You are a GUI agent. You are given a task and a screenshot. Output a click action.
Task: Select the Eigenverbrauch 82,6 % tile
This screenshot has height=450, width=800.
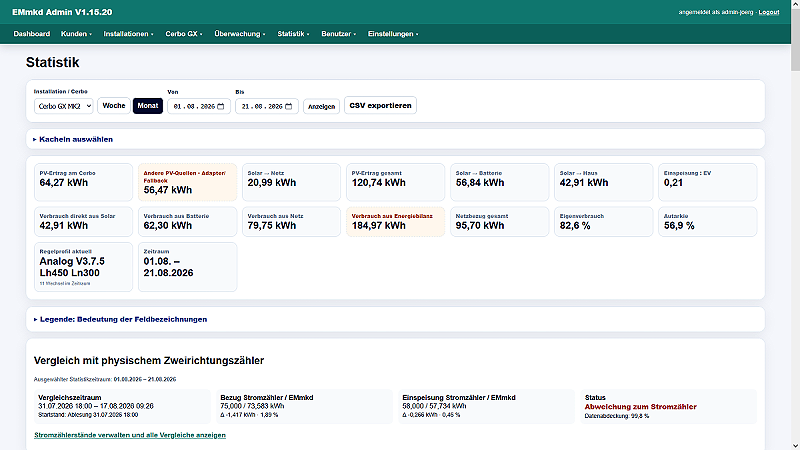[604, 221]
